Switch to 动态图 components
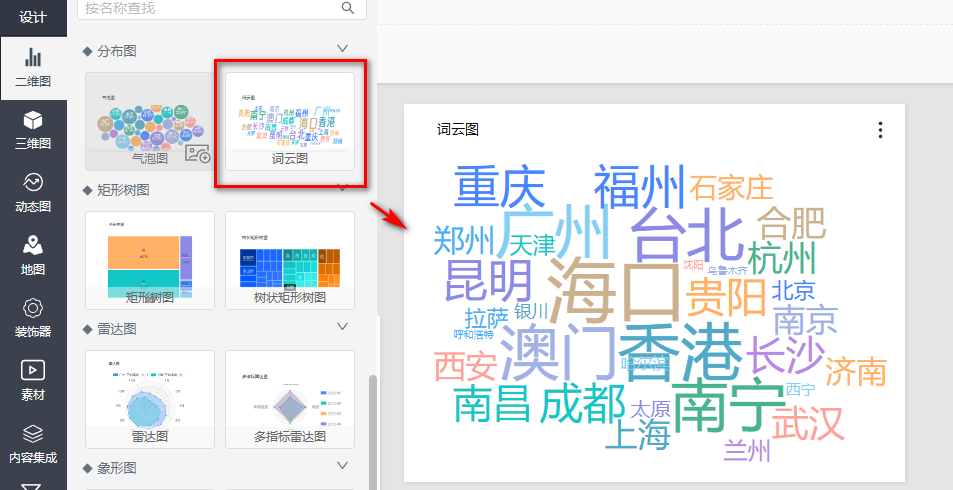The width and height of the screenshot is (953, 490). point(33,193)
